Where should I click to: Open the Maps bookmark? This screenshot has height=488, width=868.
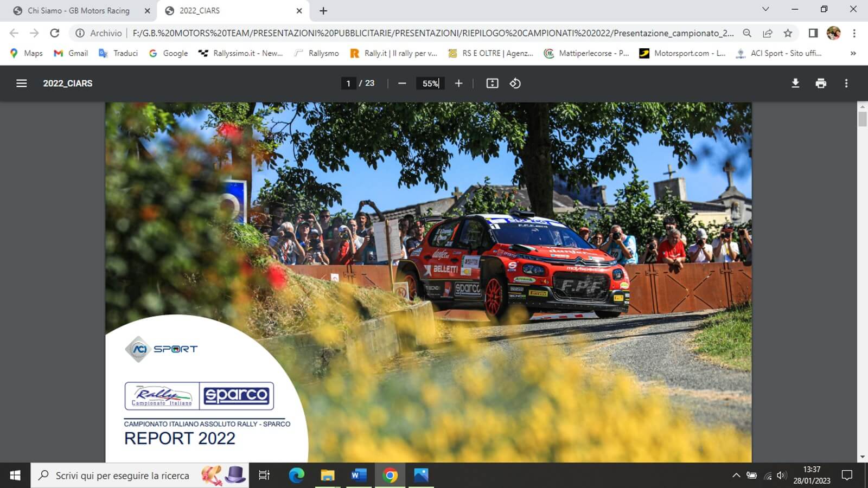27,53
